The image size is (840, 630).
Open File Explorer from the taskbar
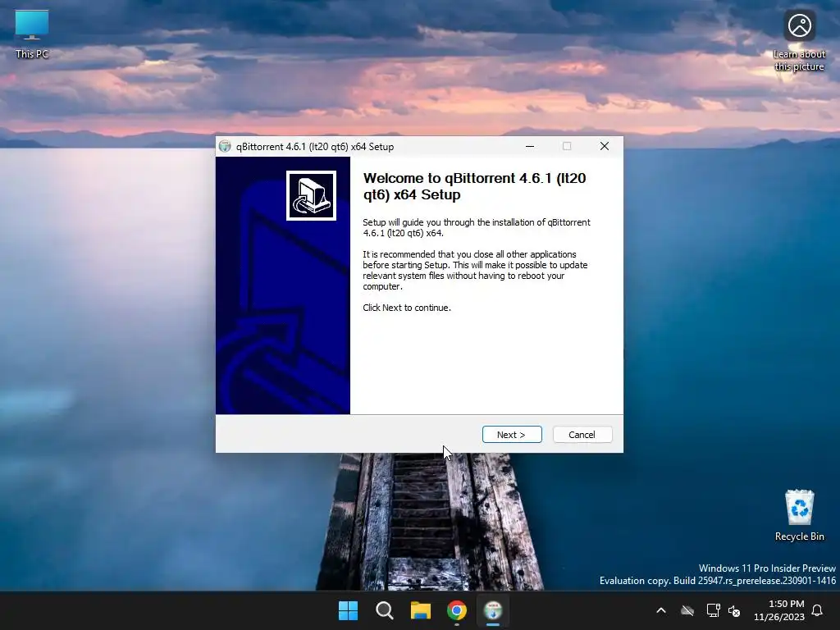tap(421, 610)
